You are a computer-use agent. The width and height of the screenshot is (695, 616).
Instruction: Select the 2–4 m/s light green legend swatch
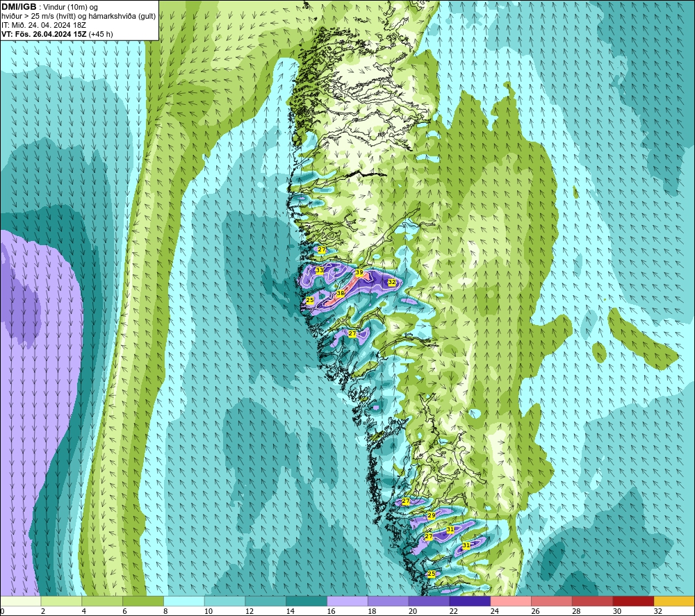pyautogui.click(x=61, y=601)
